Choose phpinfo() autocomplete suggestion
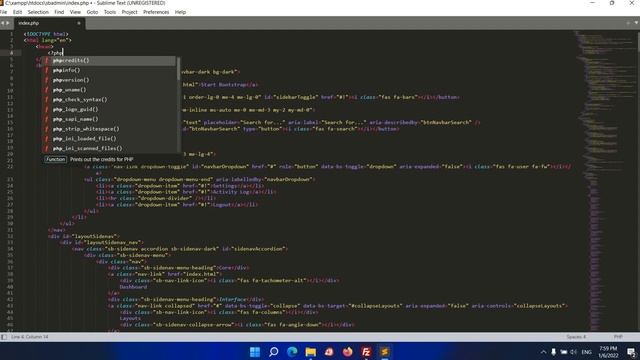Image resolution: width=640 pixels, height=360 pixels. 109,70
